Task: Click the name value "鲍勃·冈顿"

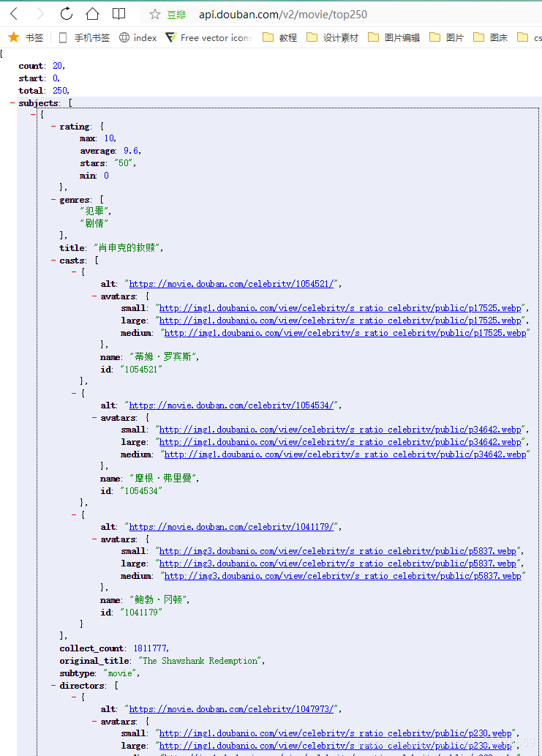Action: (159, 600)
